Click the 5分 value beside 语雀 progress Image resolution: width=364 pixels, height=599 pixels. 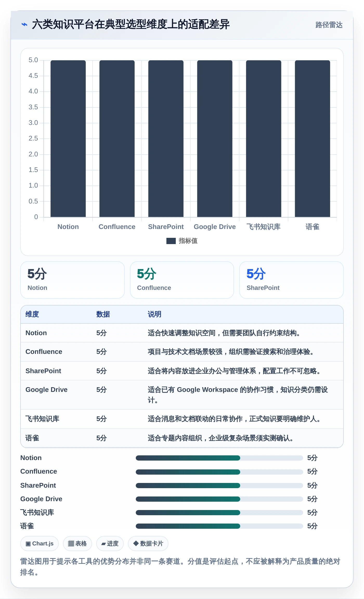pos(313,526)
